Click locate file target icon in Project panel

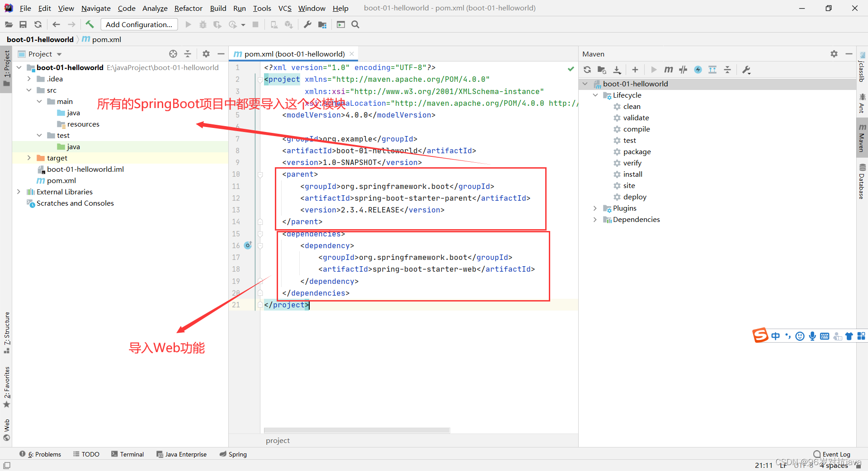pyautogui.click(x=173, y=54)
